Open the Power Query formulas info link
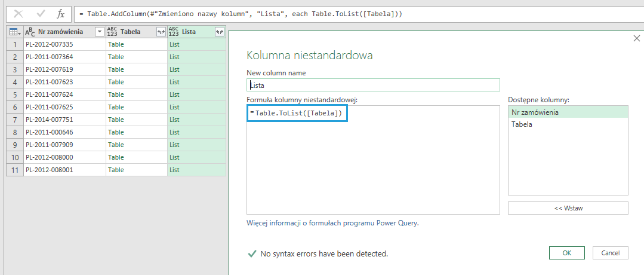This screenshot has height=275, width=644. [332, 223]
